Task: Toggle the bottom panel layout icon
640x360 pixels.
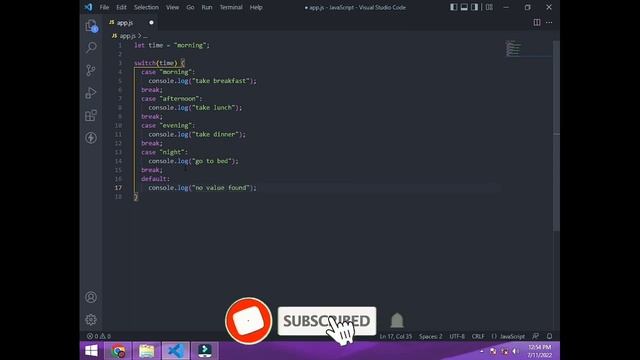Action: (464, 7)
